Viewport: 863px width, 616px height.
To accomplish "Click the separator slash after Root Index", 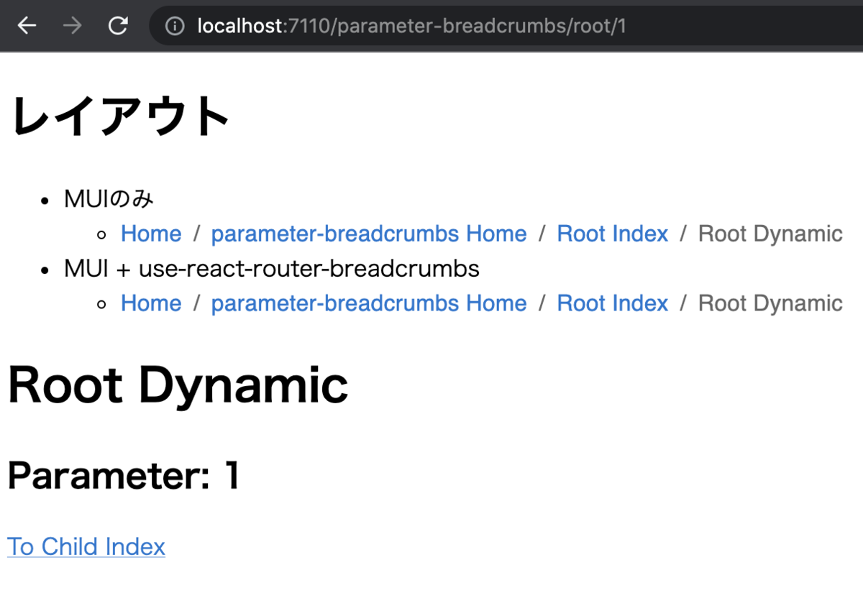I will pyautogui.click(x=682, y=233).
